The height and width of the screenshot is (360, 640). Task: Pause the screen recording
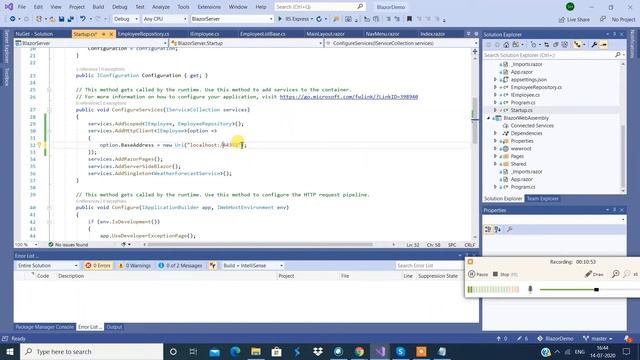click(x=478, y=275)
